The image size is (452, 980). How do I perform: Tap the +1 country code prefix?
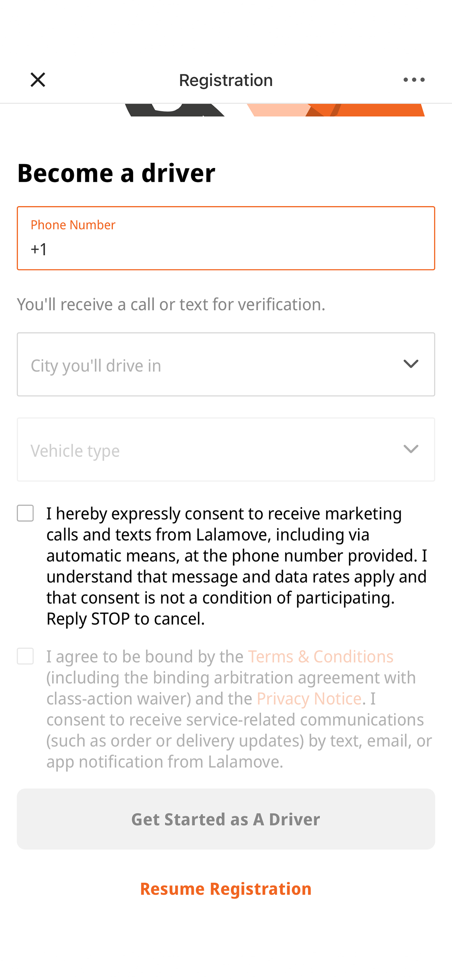coord(39,249)
